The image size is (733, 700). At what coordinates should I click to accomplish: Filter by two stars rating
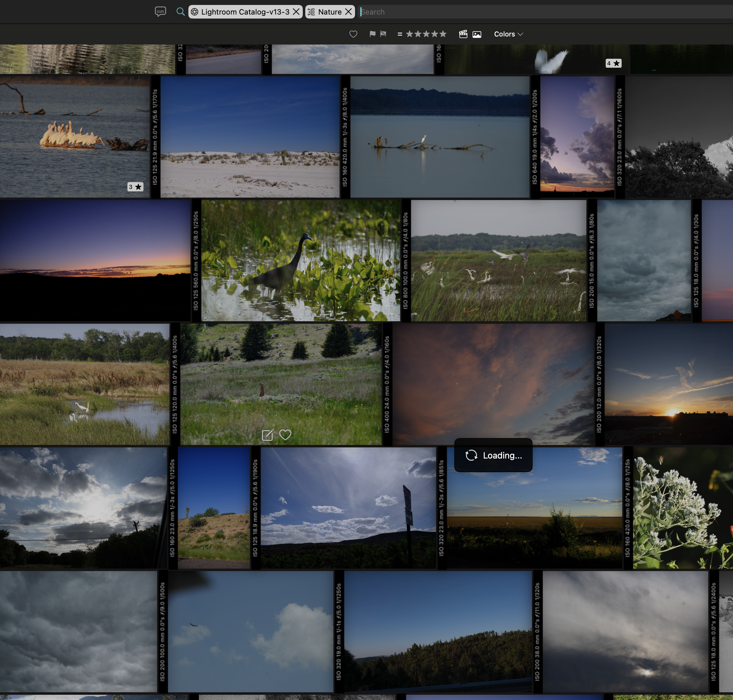[x=418, y=34]
